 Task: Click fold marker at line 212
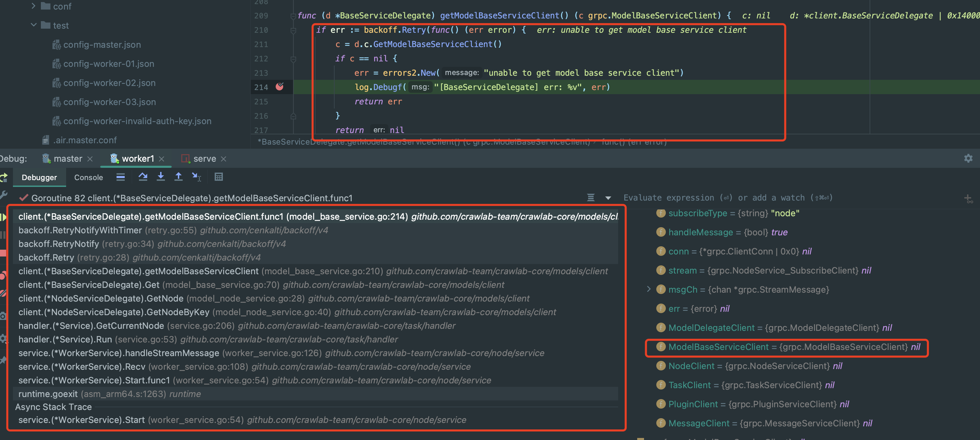(x=293, y=59)
